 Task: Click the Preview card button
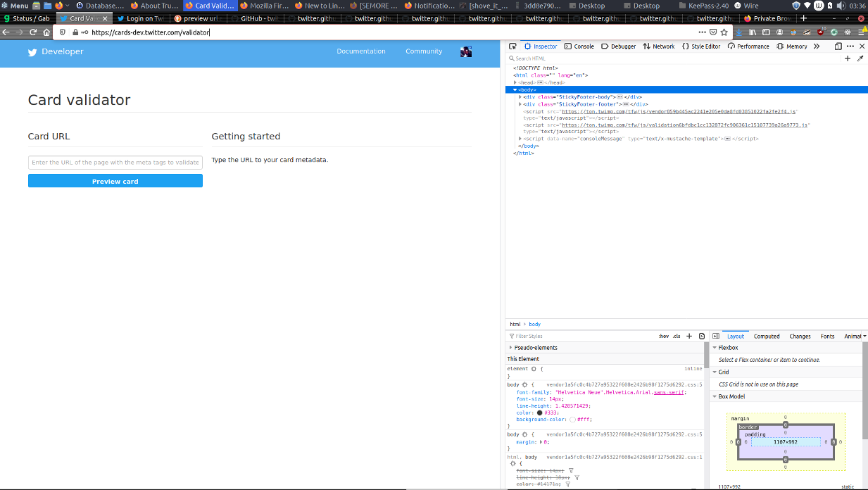[115, 182]
